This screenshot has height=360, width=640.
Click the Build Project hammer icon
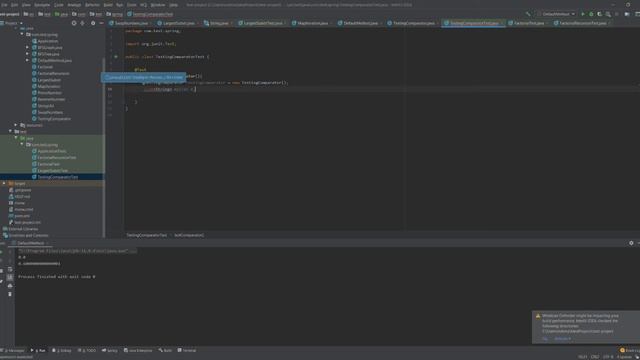[528, 14]
